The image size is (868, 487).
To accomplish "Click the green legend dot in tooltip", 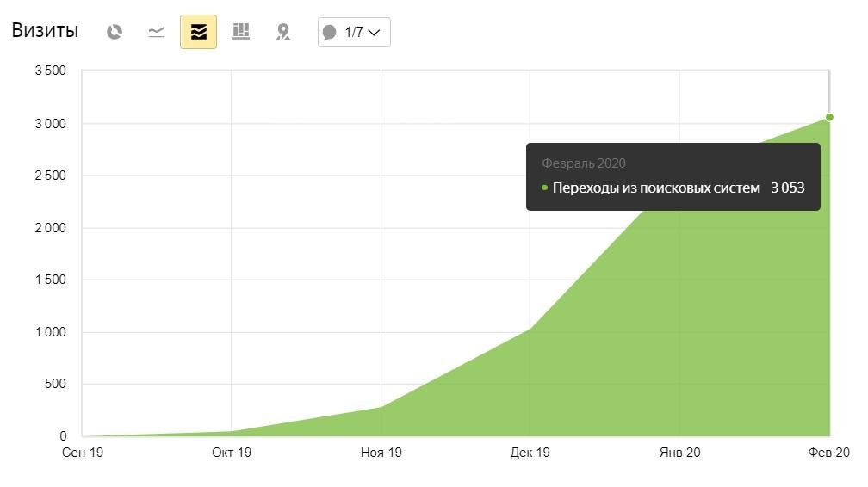I will (545, 188).
